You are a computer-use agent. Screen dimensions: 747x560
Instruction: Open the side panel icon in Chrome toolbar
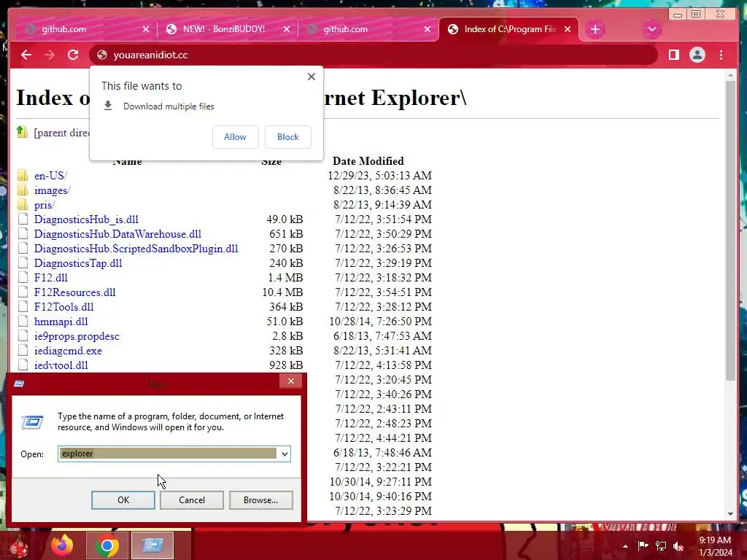click(x=673, y=55)
